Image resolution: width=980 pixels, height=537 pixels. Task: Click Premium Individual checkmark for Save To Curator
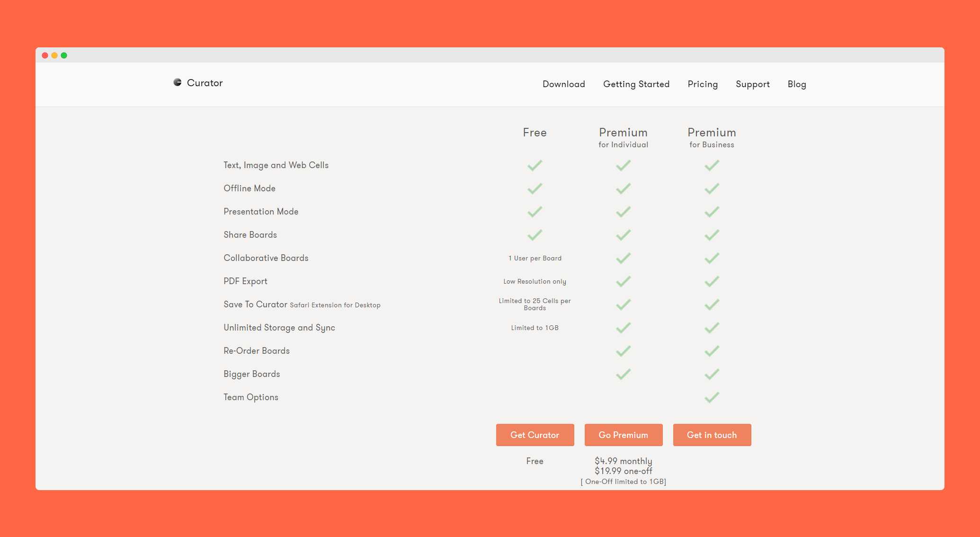(x=624, y=304)
